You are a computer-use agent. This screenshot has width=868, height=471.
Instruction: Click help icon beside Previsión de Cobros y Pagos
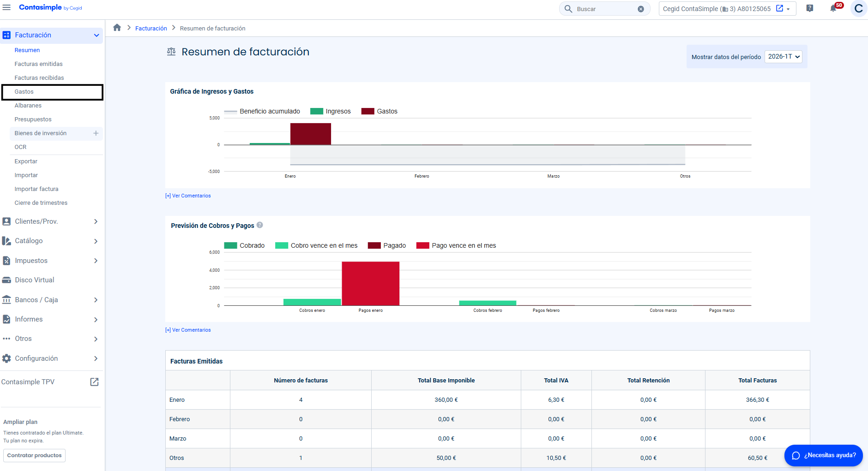[x=260, y=225]
